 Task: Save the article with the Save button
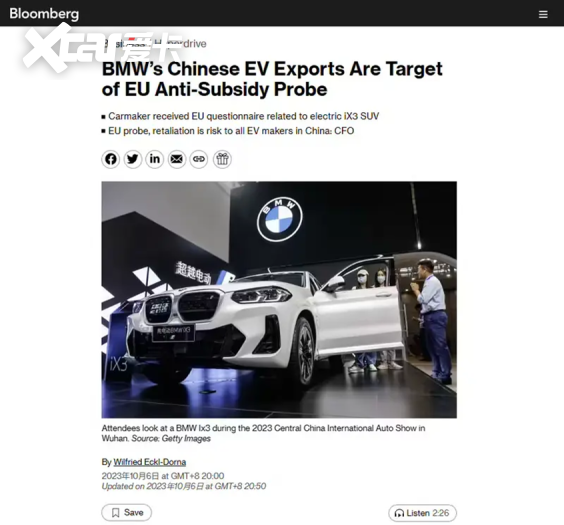pos(127,512)
